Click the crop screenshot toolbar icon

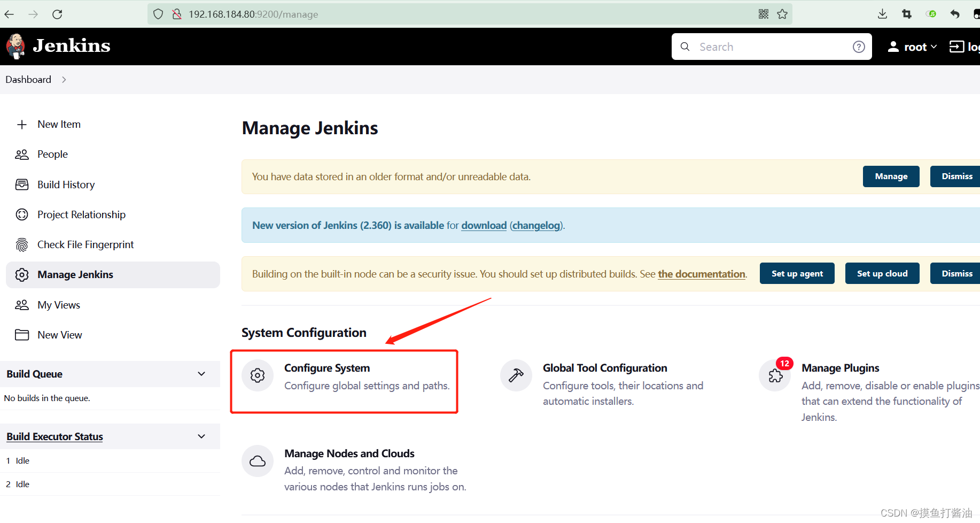click(x=907, y=14)
